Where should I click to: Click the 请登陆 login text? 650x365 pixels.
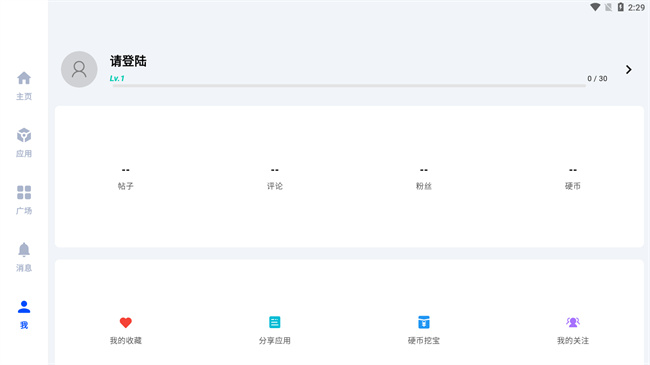coord(128,61)
